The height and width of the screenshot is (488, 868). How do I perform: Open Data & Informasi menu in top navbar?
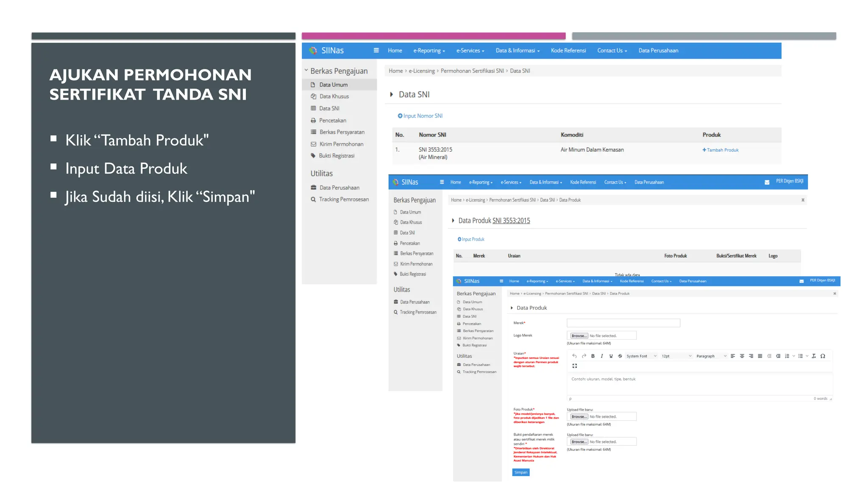[517, 50]
